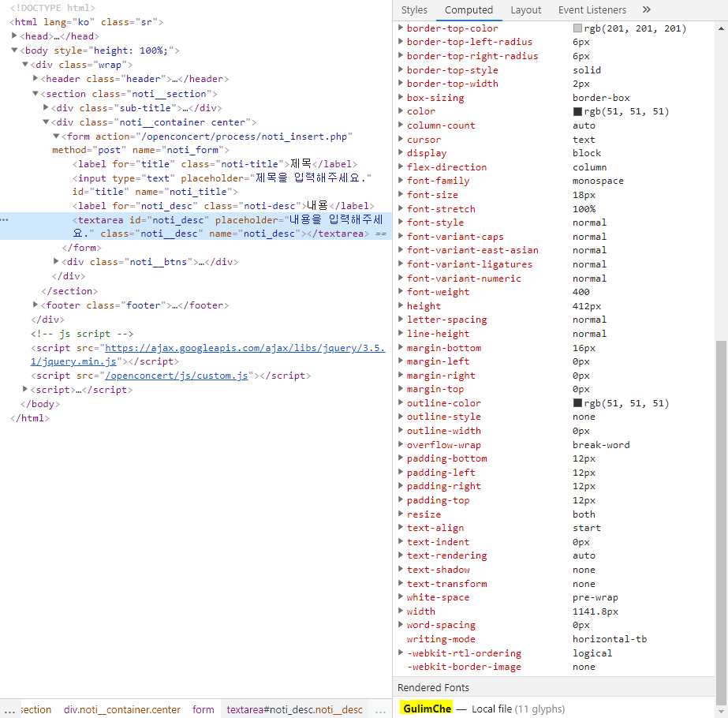Expand the cursor computed property
The image size is (728, 718).
[x=400, y=138]
